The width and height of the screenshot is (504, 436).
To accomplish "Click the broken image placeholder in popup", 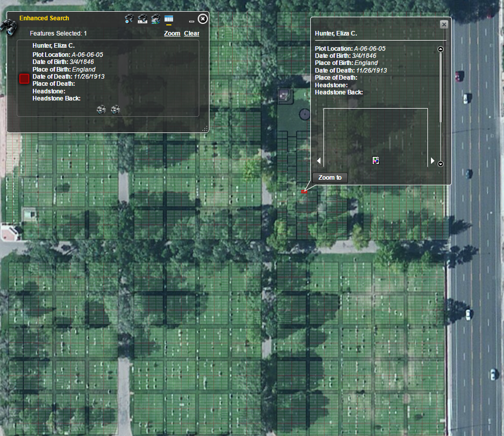I will [x=376, y=160].
